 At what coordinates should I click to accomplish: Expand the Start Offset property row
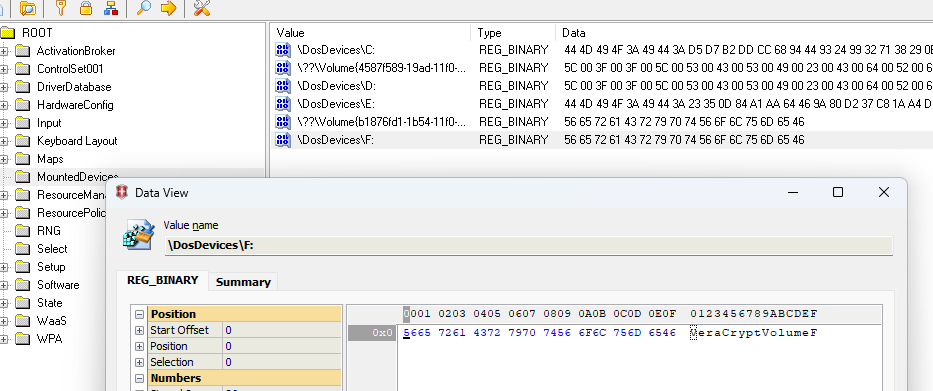click(x=139, y=330)
